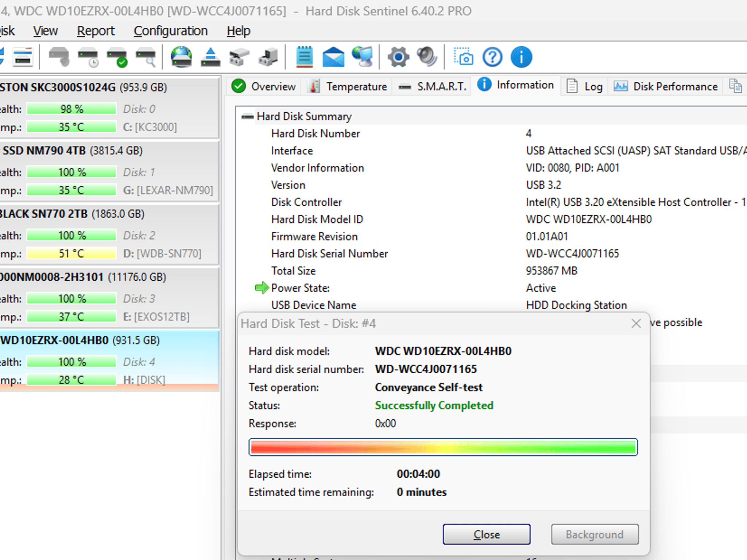
Task: Switch to the Overview tab
Action: (x=263, y=86)
